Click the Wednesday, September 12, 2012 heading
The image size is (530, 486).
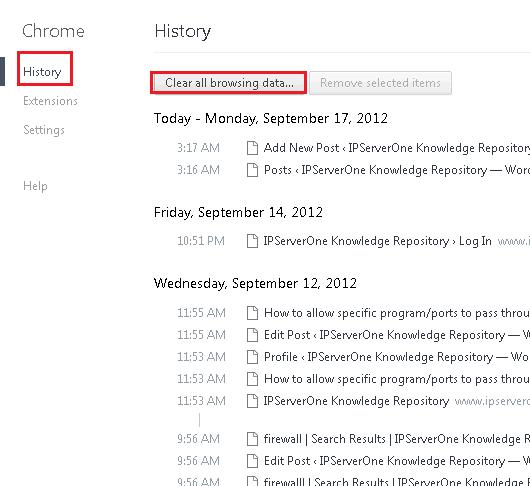(x=255, y=284)
